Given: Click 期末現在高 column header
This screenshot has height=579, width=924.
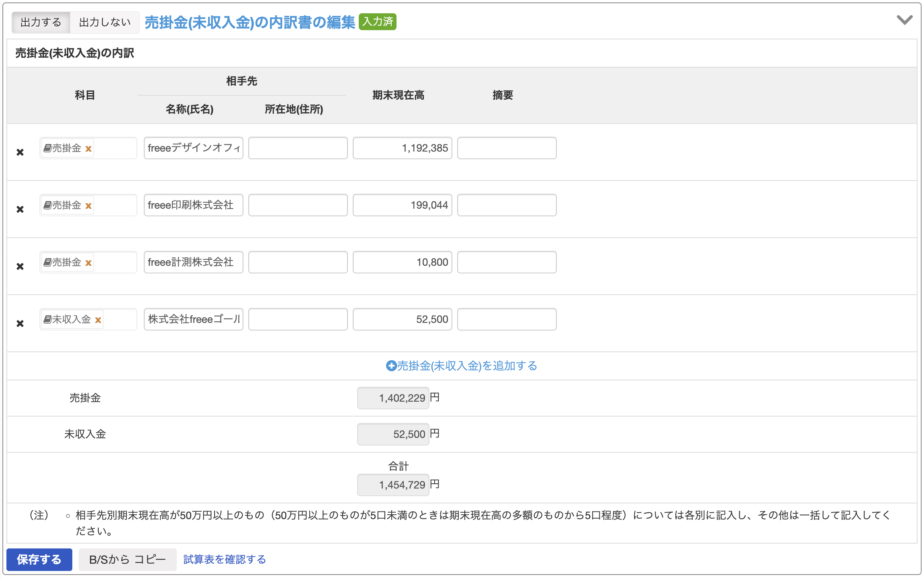Looking at the screenshot, I should pos(398,95).
